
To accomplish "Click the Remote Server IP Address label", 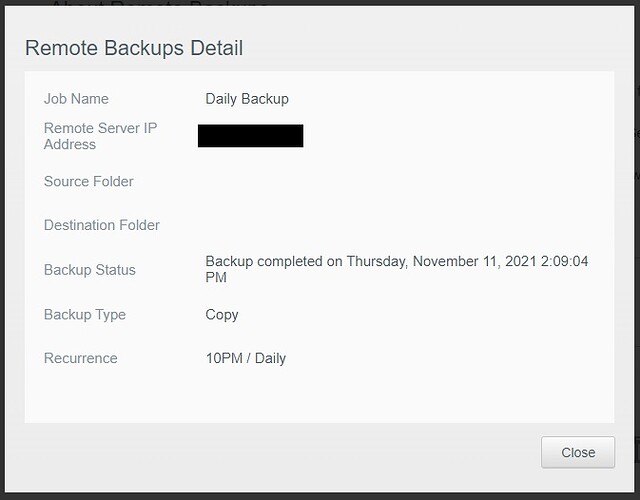I will click(100, 136).
